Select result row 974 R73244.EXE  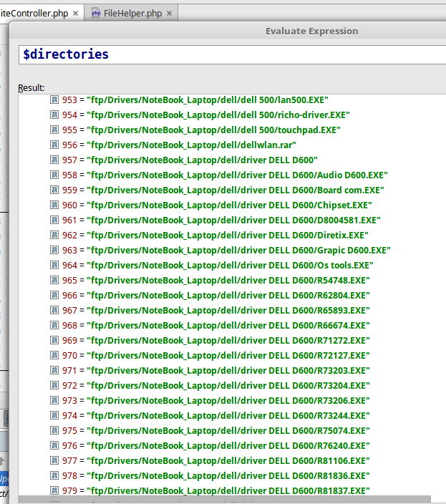click(210, 416)
